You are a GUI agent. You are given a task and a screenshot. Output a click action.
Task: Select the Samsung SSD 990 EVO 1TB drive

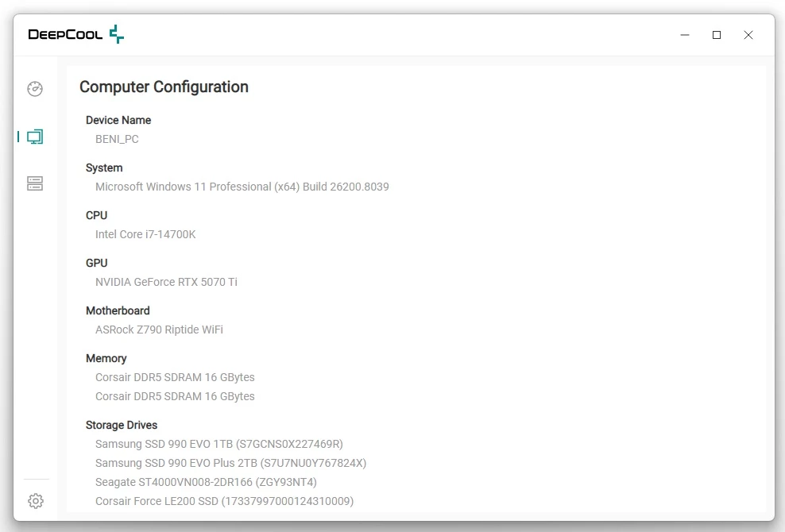(x=218, y=444)
